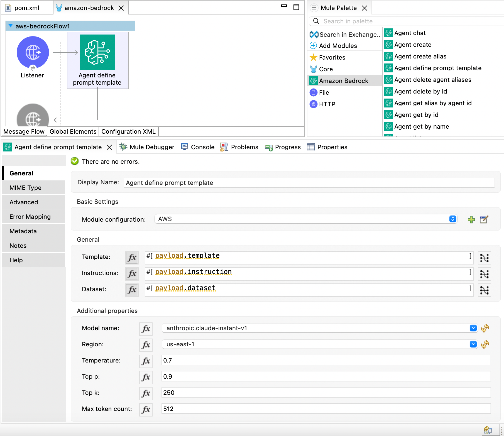The height and width of the screenshot is (436, 504).
Task: Click Add Modules in the palette
Action: point(334,46)
